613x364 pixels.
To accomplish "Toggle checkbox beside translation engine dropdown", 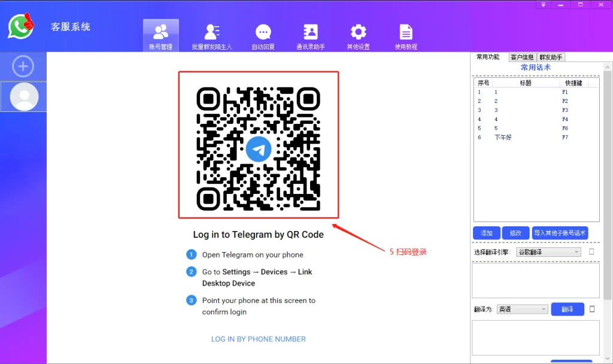I will point(591,252).
